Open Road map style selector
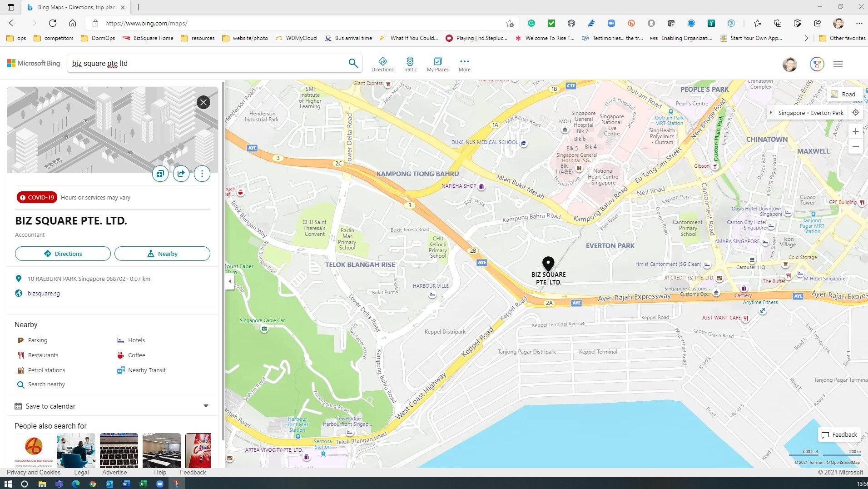Image resolution: width=868 pixels, height=489 pixels. tap(843, 94)
